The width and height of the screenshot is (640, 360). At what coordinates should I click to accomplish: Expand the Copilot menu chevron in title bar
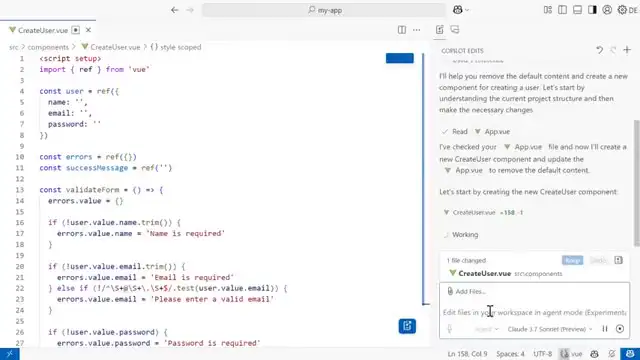pyautogui.click(x=467, y=10)
